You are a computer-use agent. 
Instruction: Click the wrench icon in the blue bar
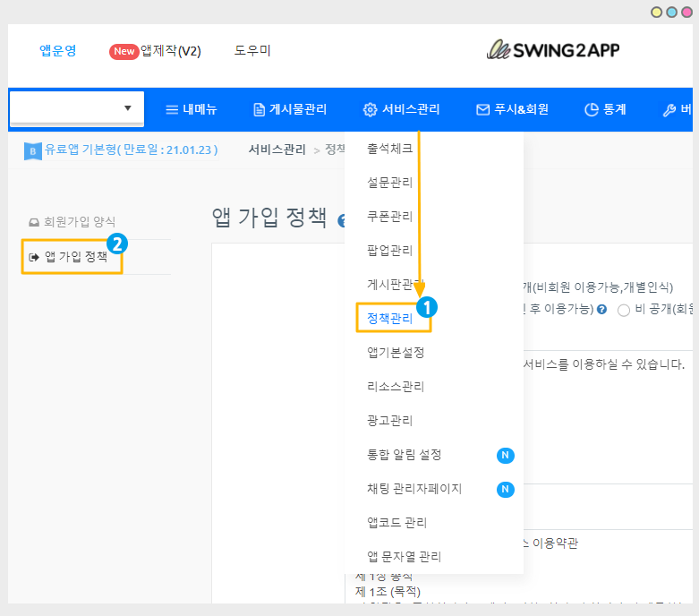[x=669, y=109]
